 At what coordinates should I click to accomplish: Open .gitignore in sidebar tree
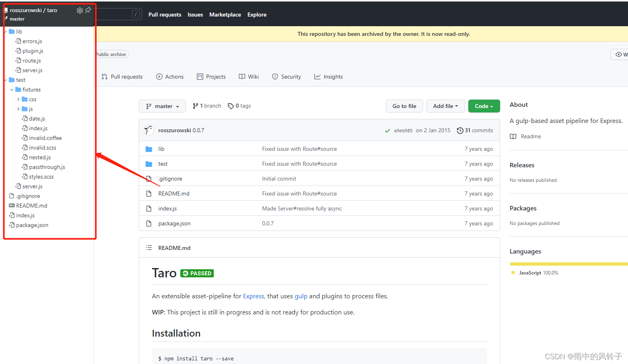pos(28,196)
